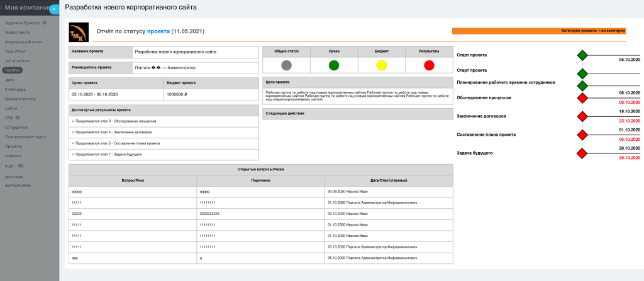This screenshot has height=281, width=644.
Task: Click НАСТРОИТЬ МЕНЮ link
Action: (18, 185)
